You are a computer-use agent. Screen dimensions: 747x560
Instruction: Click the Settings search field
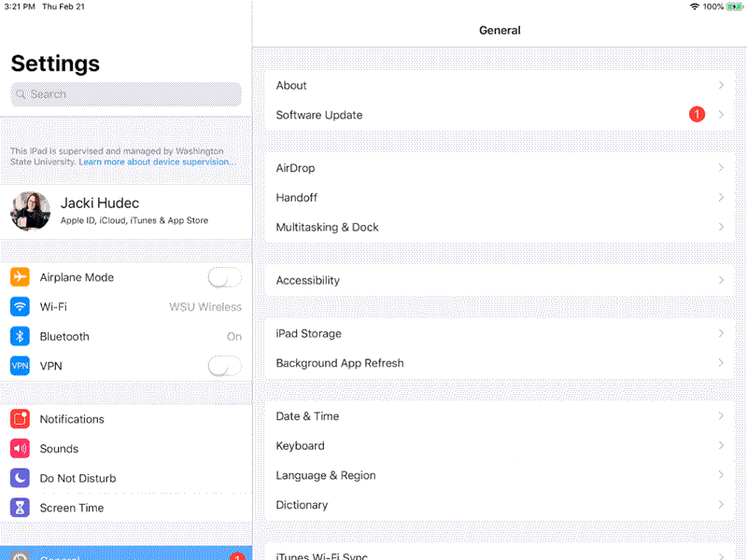pyautogui.click(x=126, y=94)
